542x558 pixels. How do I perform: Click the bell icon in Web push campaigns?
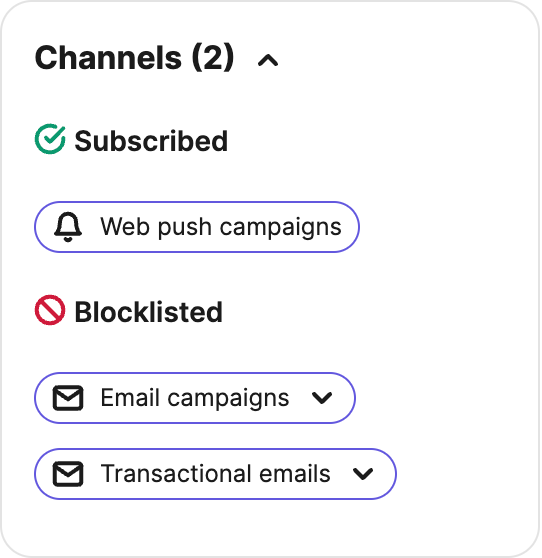pos(68,227)
